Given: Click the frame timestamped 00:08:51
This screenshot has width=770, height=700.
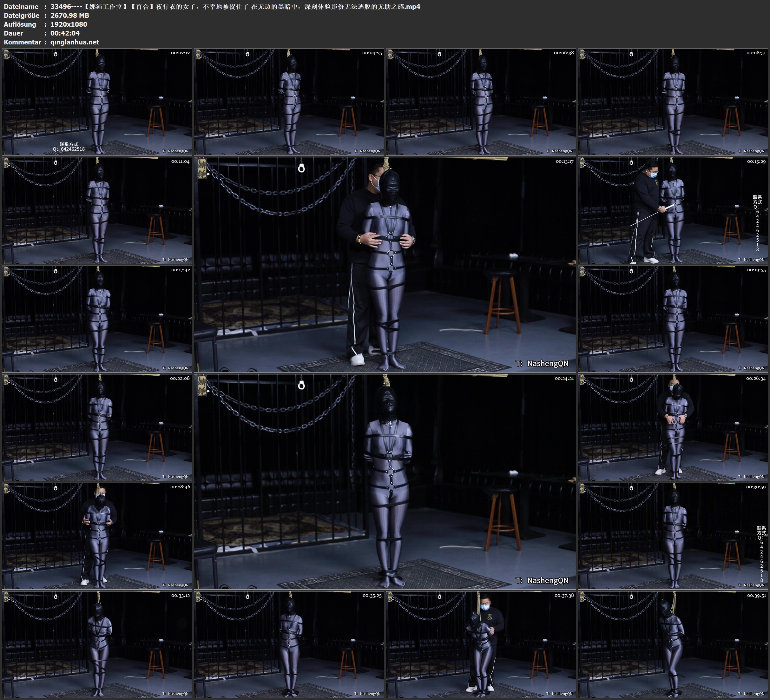Looking at the screenshot, I should pos(673,102).
